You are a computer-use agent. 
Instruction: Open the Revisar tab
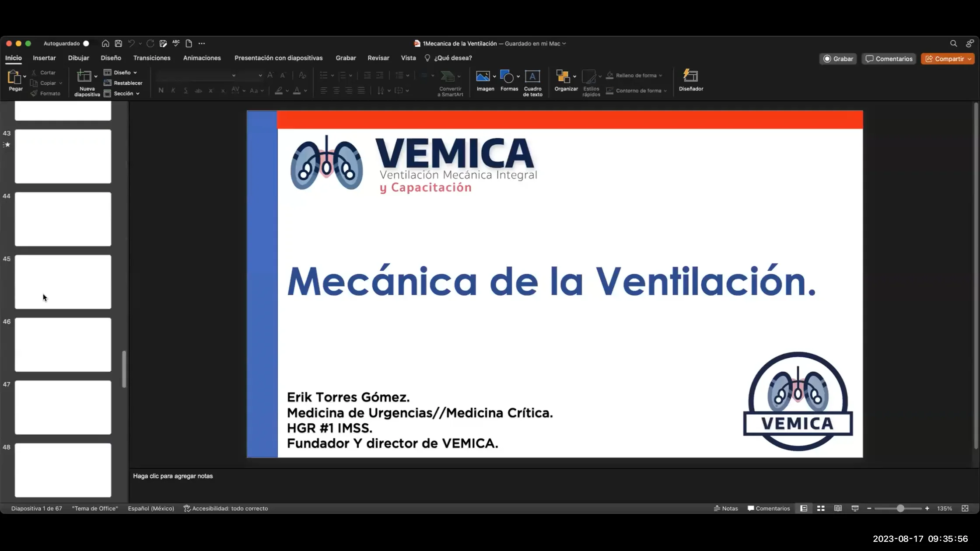pos(378,58)
